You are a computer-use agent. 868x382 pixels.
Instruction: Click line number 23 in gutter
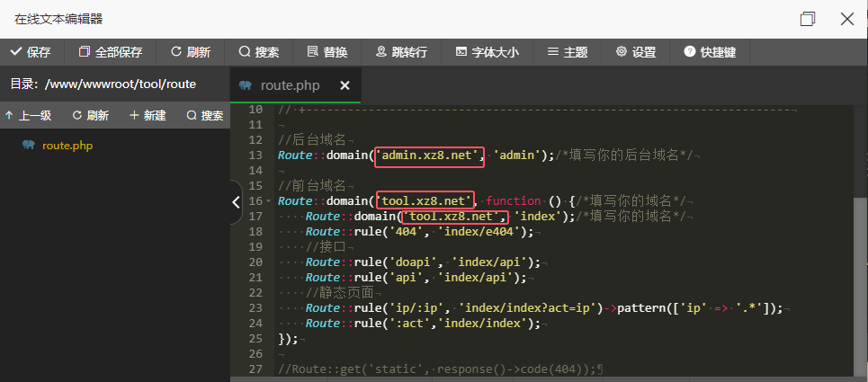[x=255, y=308]
